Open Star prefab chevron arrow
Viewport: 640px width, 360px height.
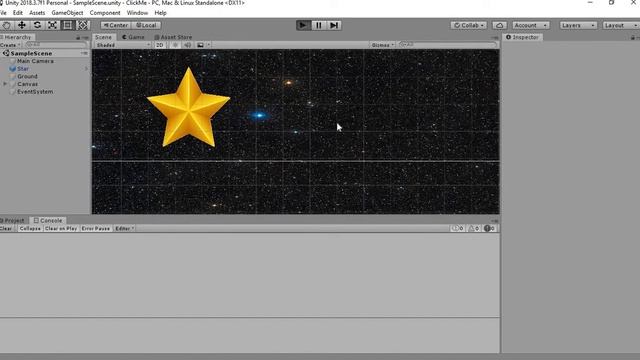87,69
